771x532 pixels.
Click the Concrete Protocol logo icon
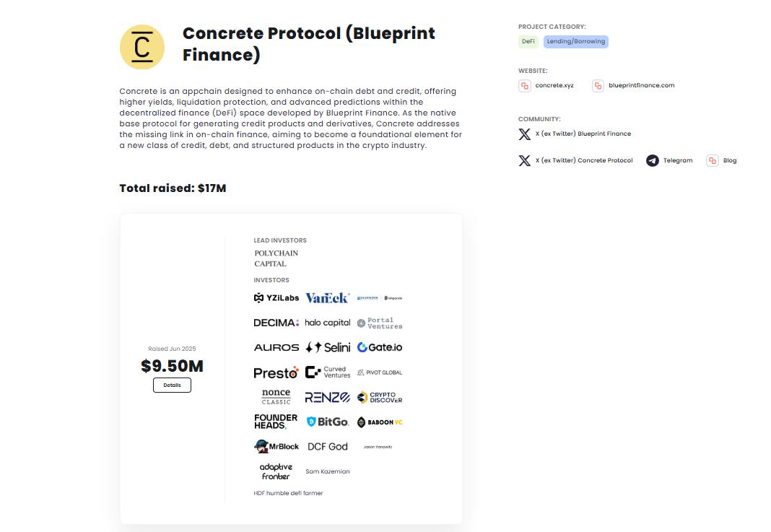[142, 47]
